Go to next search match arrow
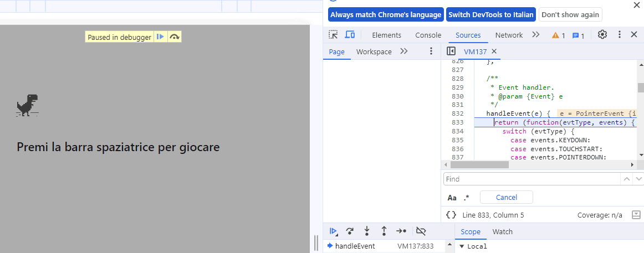The width and height of the screenshot is (644, 253). (638, 179)
